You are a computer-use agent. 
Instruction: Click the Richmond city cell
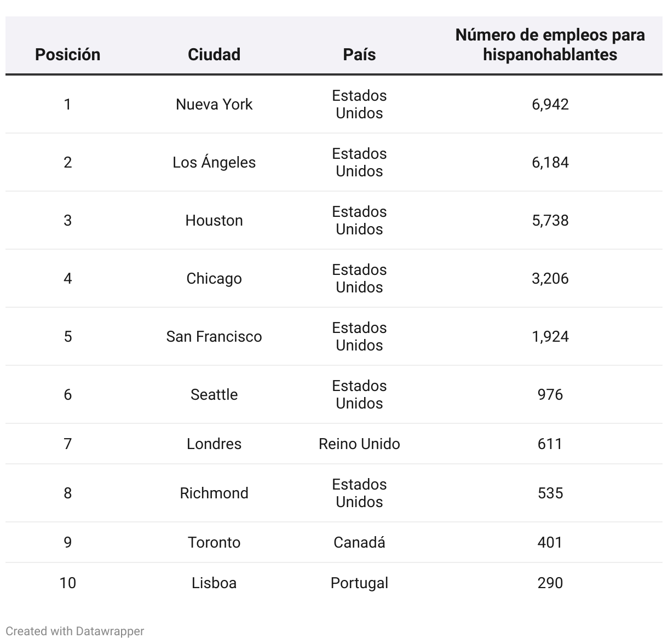pyautogui.click(x=214, y=493)
